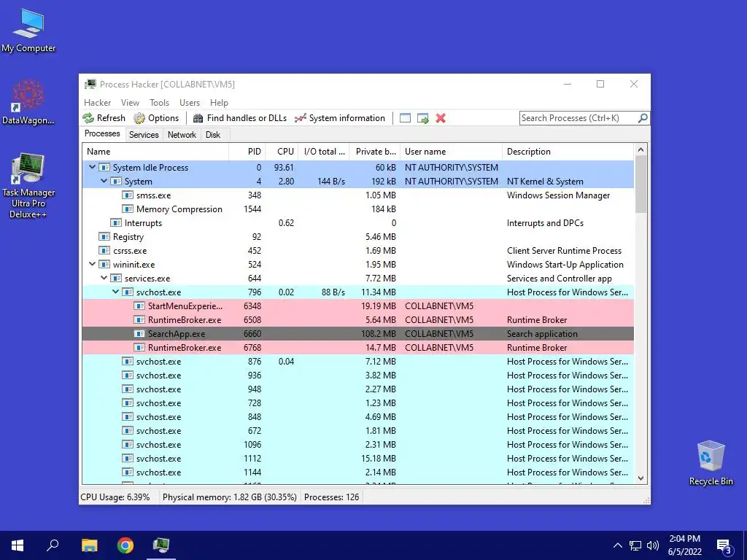This screenshot has width=747, height=560.
Task: Select the Processes tab
Action: coord(102,134)
